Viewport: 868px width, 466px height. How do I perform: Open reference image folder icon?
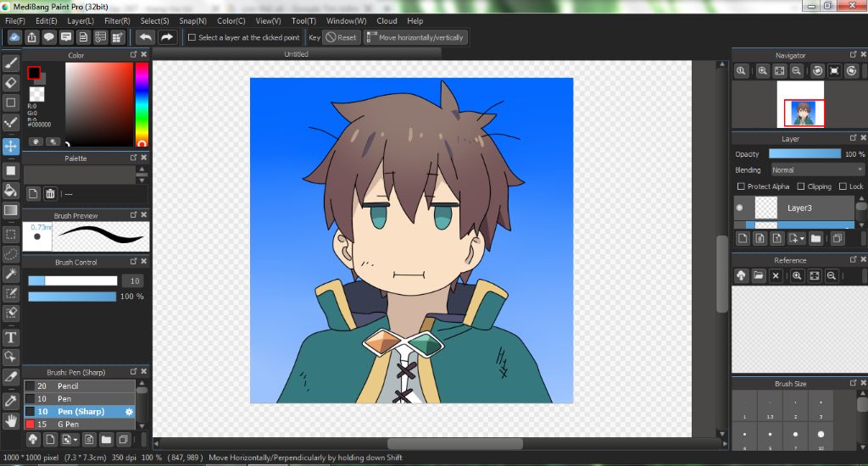[759, 275]
